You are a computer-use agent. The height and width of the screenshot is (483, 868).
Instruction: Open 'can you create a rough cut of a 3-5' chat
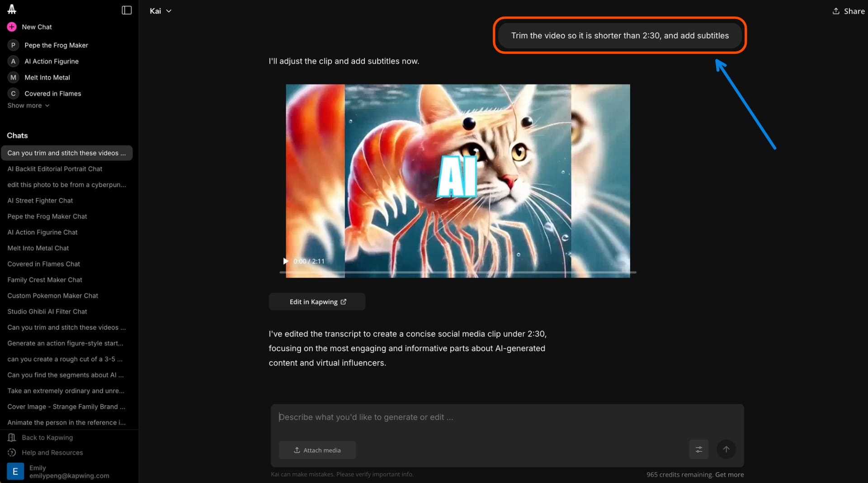(x=65, y=359)
